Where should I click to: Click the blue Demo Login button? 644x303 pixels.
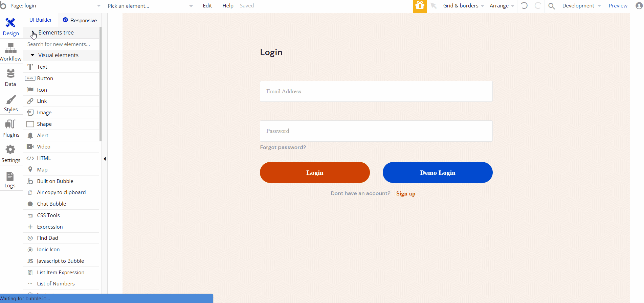click(x=438, y=172)
